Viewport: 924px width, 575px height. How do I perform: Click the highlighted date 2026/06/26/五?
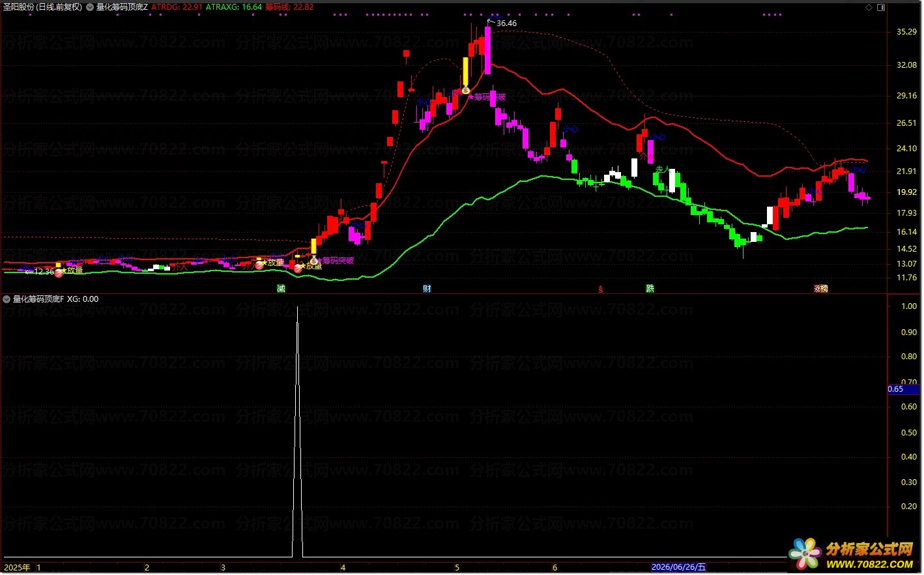click(x=679, y=567)
